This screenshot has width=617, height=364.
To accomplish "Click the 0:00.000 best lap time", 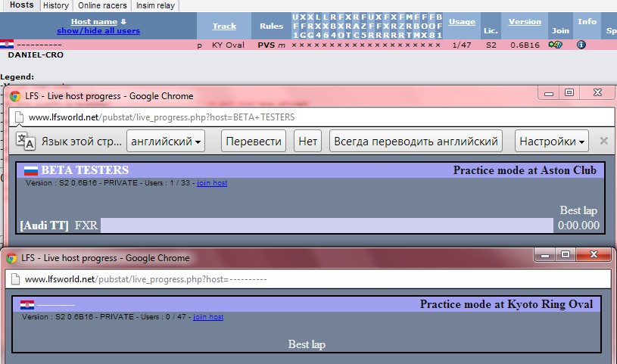I will click(x=579, y=226).
